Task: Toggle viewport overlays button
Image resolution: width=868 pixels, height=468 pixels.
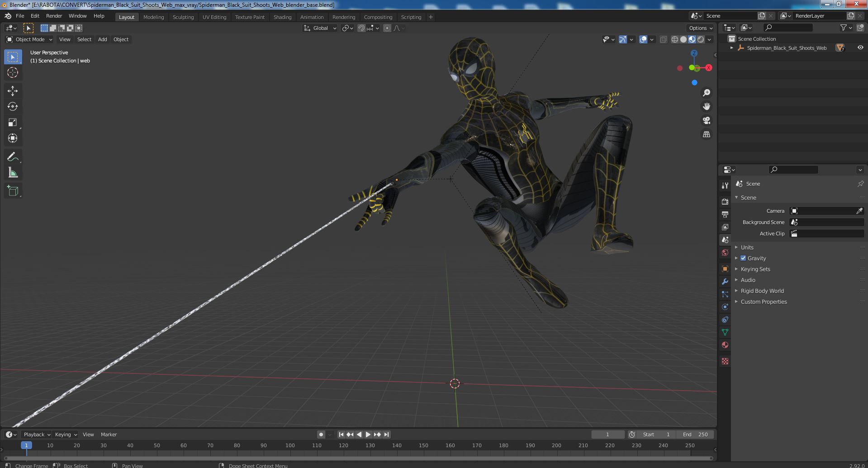Action: pyautogui.click(x=643, y=39)
